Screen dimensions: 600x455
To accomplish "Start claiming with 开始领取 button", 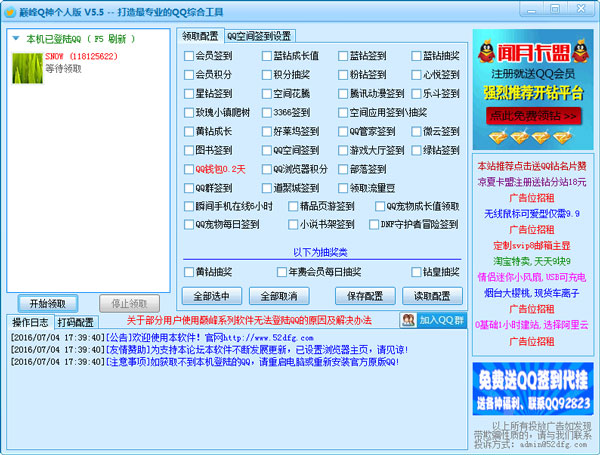I will [48, 303].
